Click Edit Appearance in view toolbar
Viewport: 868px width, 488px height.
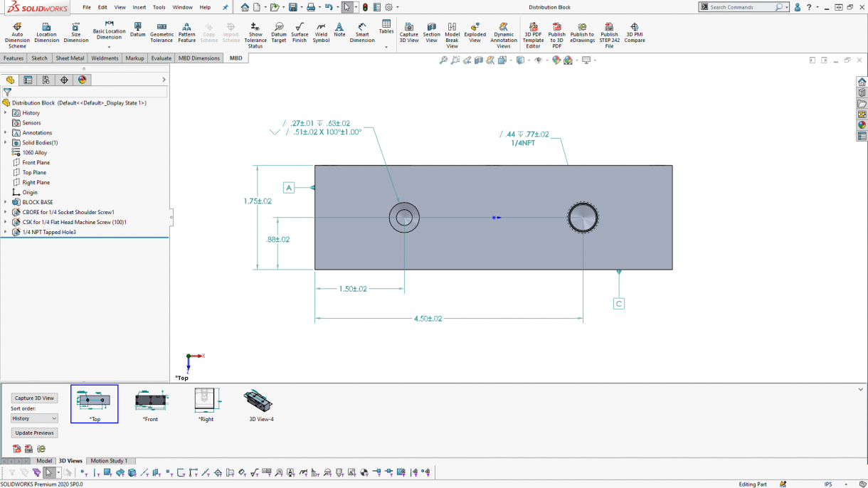pyautogui.click(x=556, y=60)
